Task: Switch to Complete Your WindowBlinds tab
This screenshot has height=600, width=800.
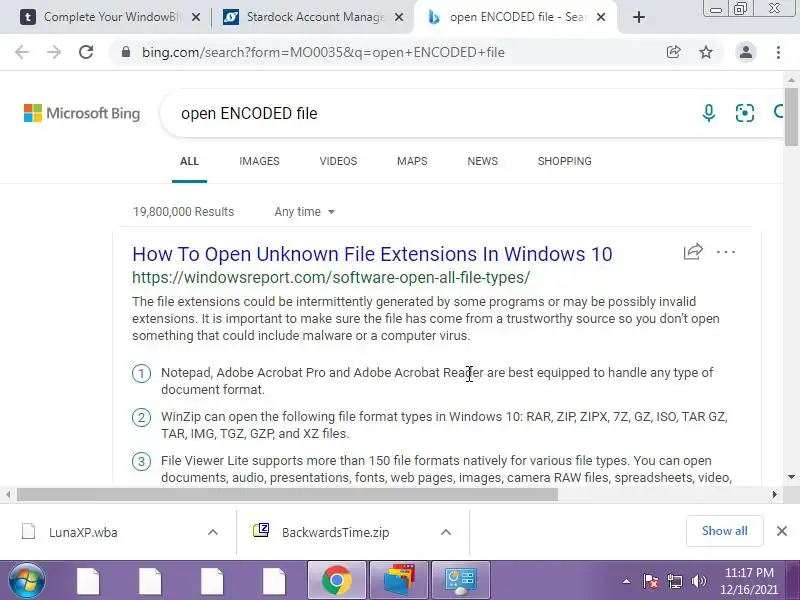Action: pyautogui.click(x=110, y=17)
